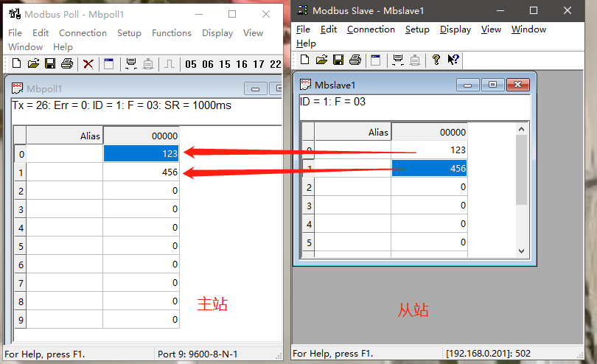Click yellow question mark About icon
Viewport: 597px width, 364px height.
[436, 60]
